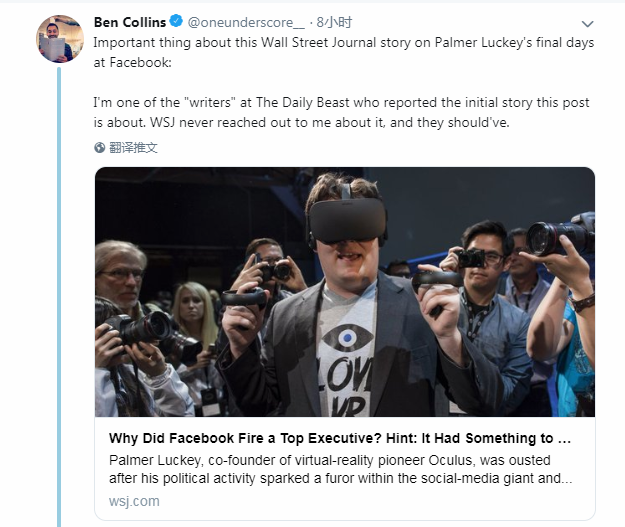Click the tweet paragraph mentioning The Daily Beast

[x=341, y=104]
